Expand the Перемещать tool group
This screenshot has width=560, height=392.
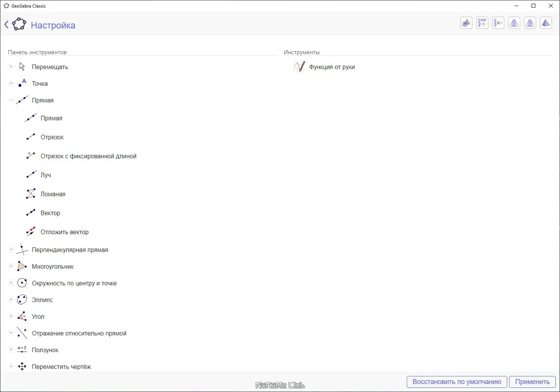tap(11, 67)
